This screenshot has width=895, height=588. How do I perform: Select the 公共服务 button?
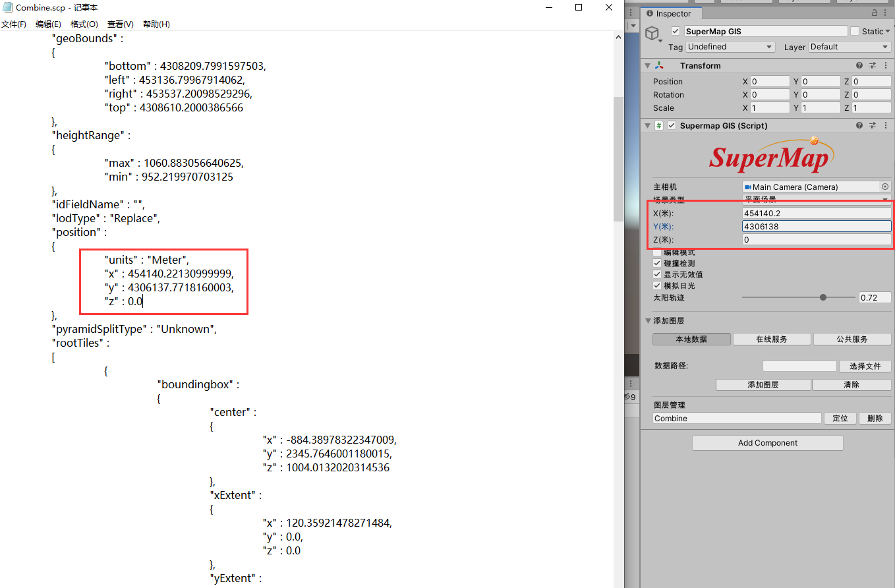[852, 339]
